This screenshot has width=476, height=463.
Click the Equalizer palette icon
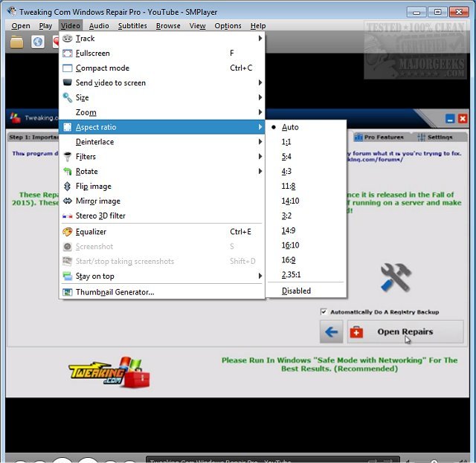click(68, 232)
